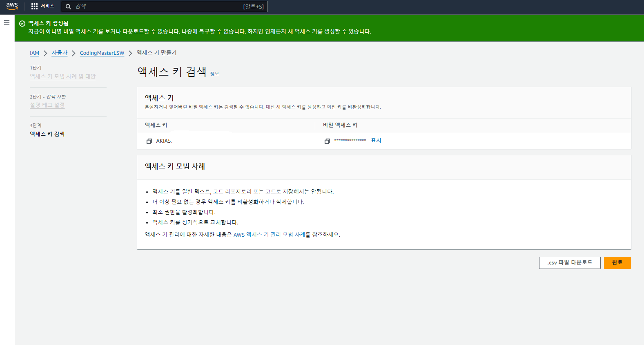Focus the 검색 search input field
Screen dimensions: 644x345
pyautogui.click(x=164, y=7)
